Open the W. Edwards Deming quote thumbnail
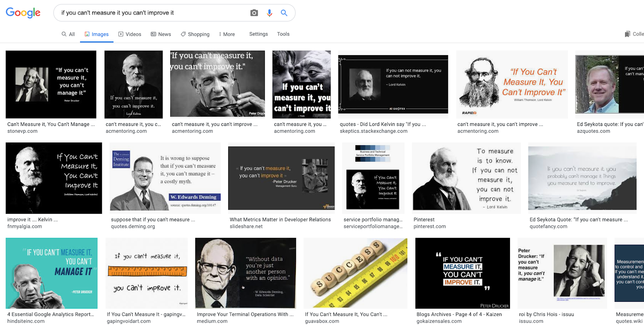644x328 pixels. click(165, 176)
